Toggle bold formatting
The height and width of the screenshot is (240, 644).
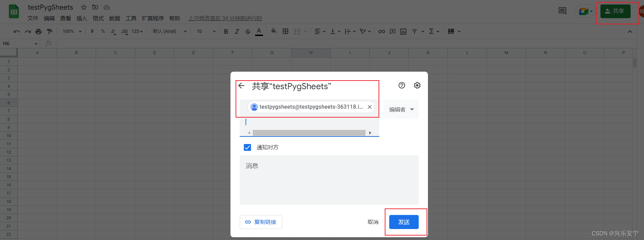coord(226,32)
